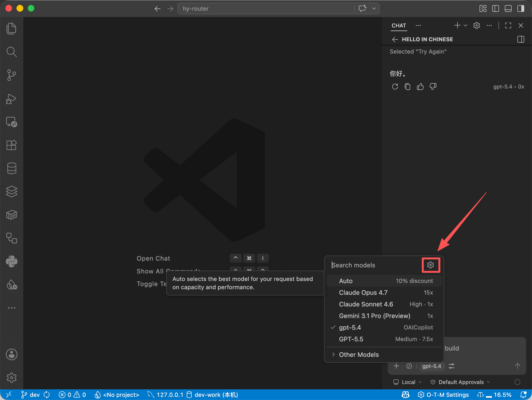This screenshot has height=400, width=532.
Task: Retry the chat response
Action: point(395,87)
